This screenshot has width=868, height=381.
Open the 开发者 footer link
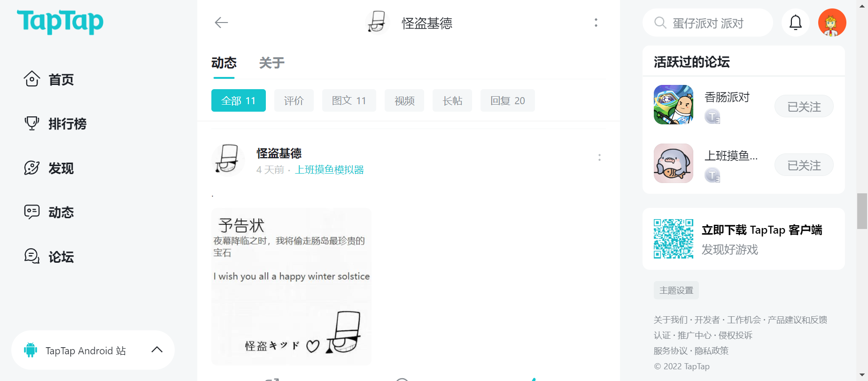coord(707,320)
